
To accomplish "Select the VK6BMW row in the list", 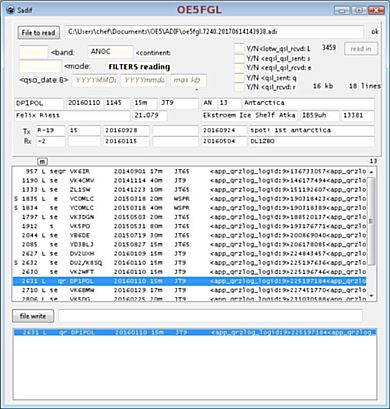I will pyautogui.click(x=189, y=290).
